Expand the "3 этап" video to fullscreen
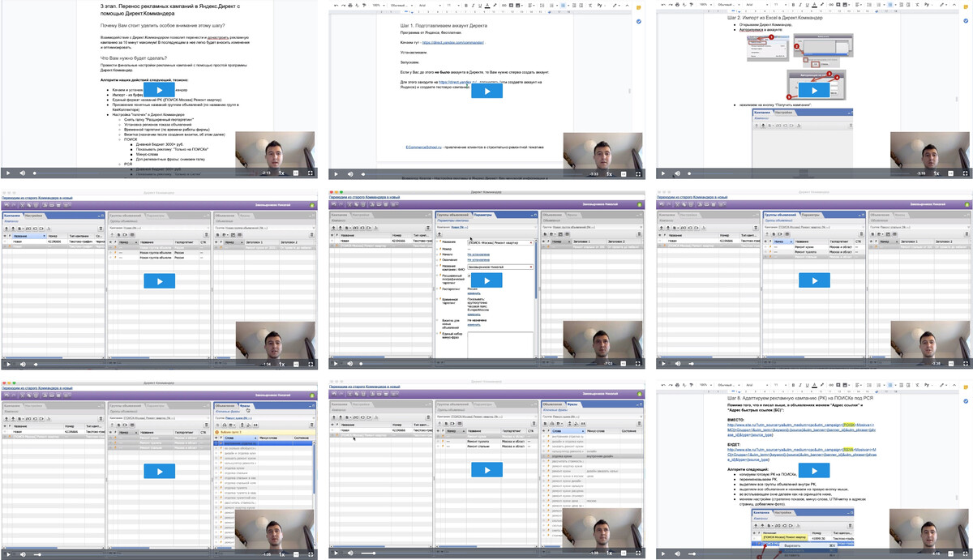The image size is (973, 560). pyautogui.click(x=311, y=173)
